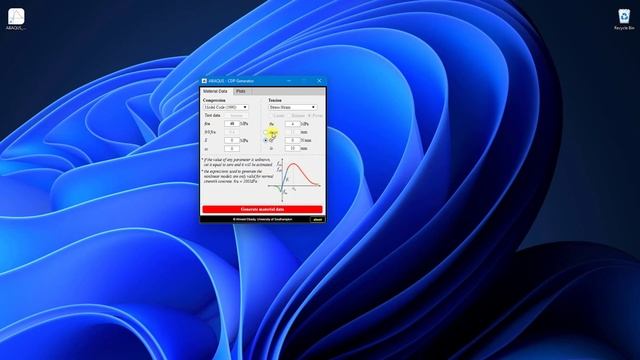Screen dimensions: 640x360
Task: Open the Compression model dropdown
Action: (226, 107)
